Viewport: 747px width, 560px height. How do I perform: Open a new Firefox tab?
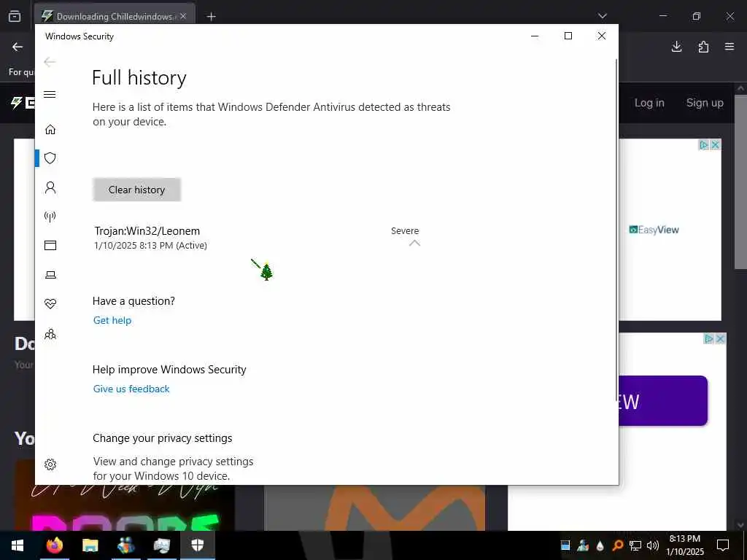point(211,17)
